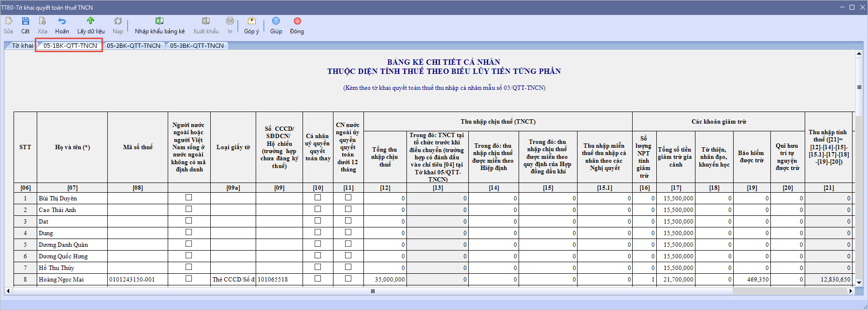Tick column [11] checkbox for Hoàng Ngọc Mai
Viewport: 868px width, 310px height.
pyautogui.click(x=348, y=279)
